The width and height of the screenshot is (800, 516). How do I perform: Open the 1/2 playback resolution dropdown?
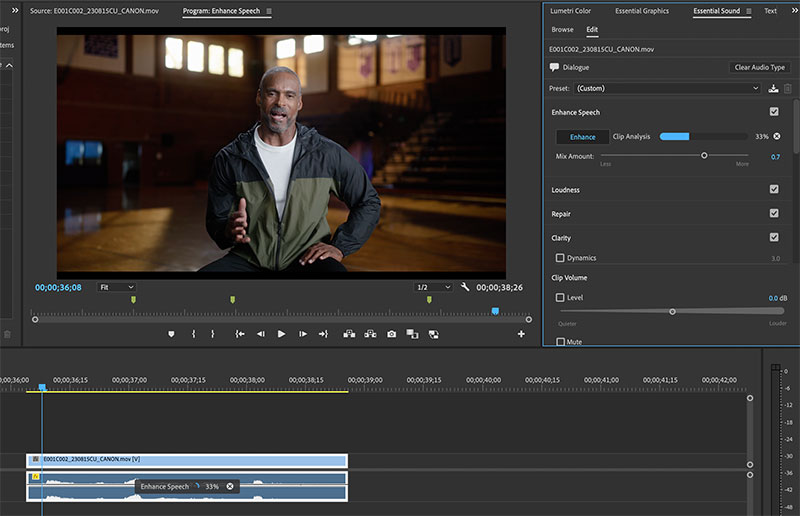(x=433, y=287)
